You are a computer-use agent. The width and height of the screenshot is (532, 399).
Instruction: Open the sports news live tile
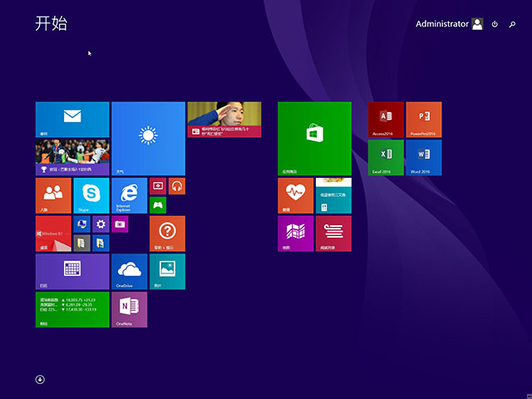[72, 157]
